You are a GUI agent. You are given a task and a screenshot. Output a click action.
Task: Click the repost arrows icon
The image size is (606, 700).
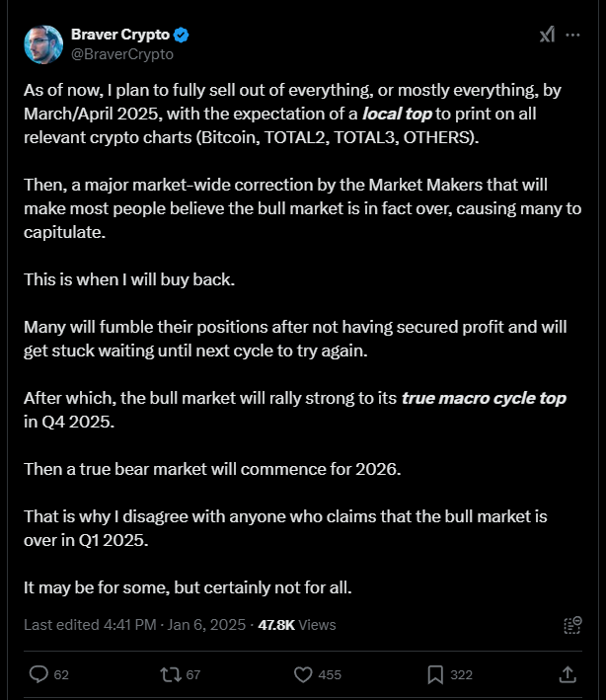171,674
